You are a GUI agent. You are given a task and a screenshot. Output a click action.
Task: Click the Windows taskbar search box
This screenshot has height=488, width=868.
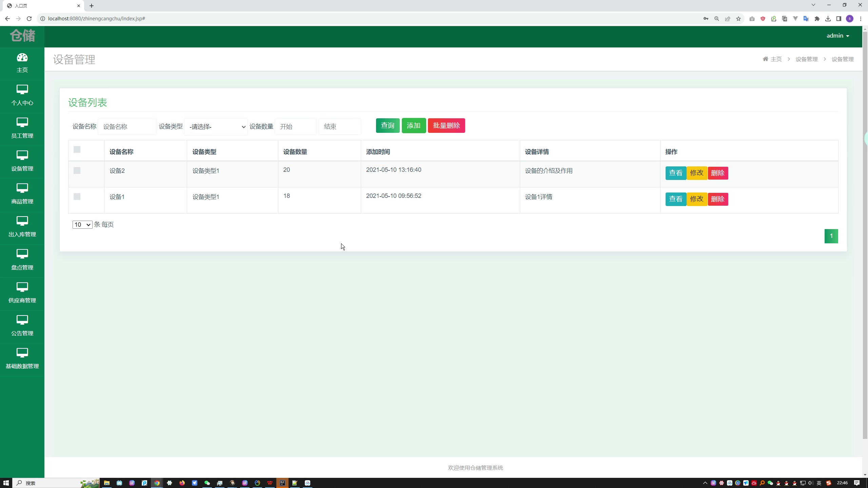tap(56, 483)
